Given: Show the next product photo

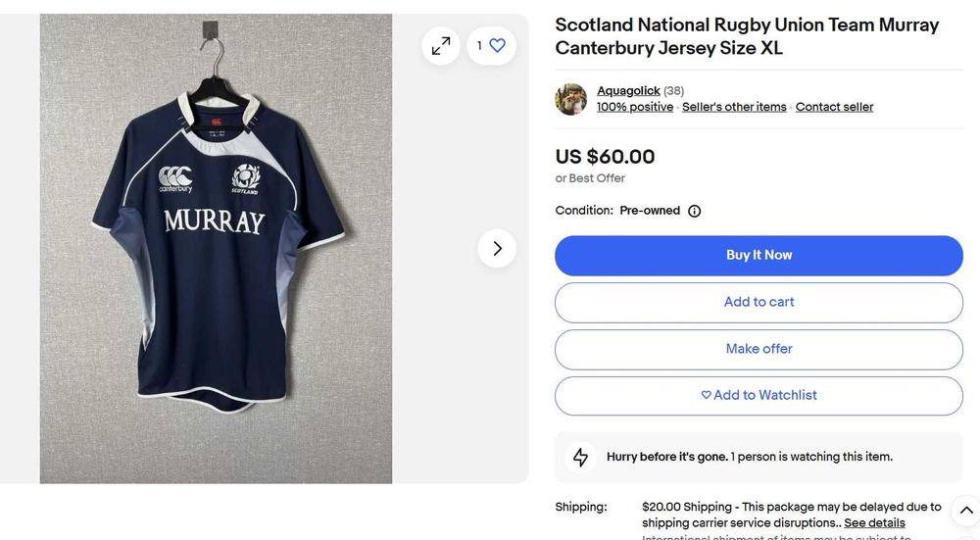Looking at the screenshot, I should (497, 248).
